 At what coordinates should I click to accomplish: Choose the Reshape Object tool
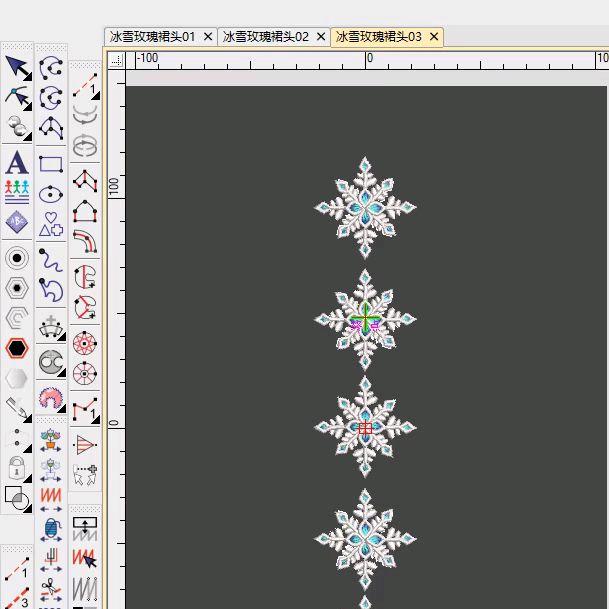tap(17, 97)
